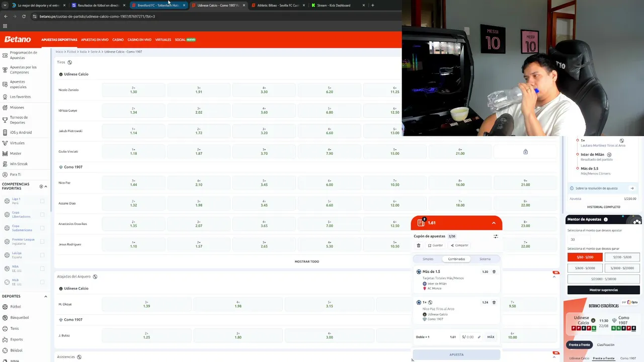Select M. Okoye 3+ saves at 1.39
The width and height of the screenshot is (644, 362).
(146, 304)
